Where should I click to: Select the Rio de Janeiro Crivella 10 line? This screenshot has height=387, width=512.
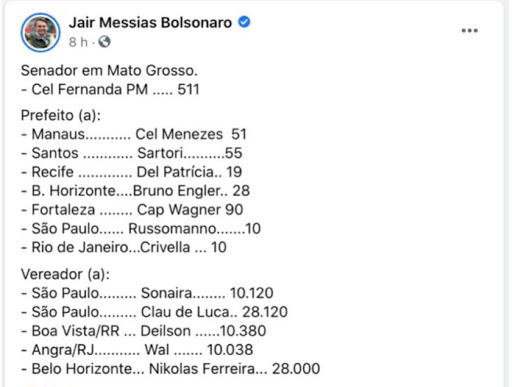124,247
